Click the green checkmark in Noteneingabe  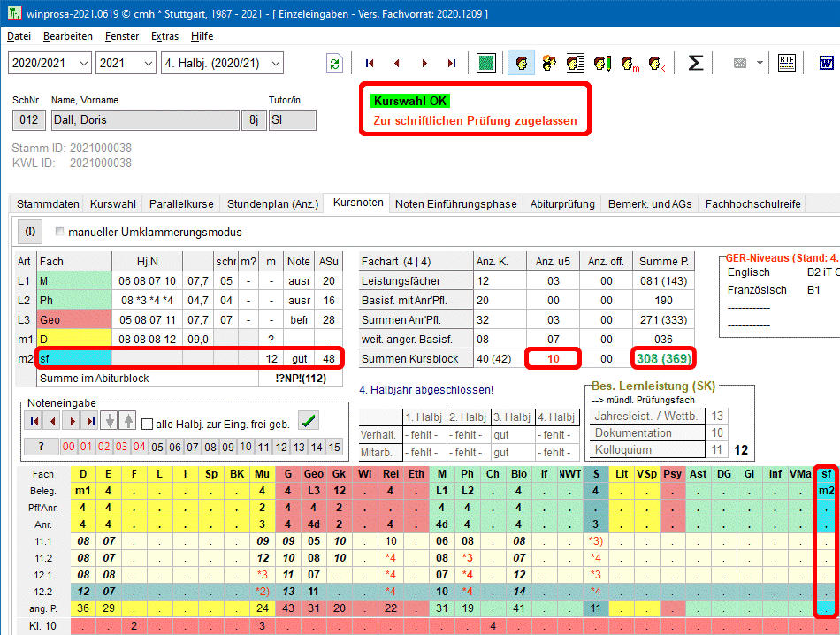click(x=309, y=422)
